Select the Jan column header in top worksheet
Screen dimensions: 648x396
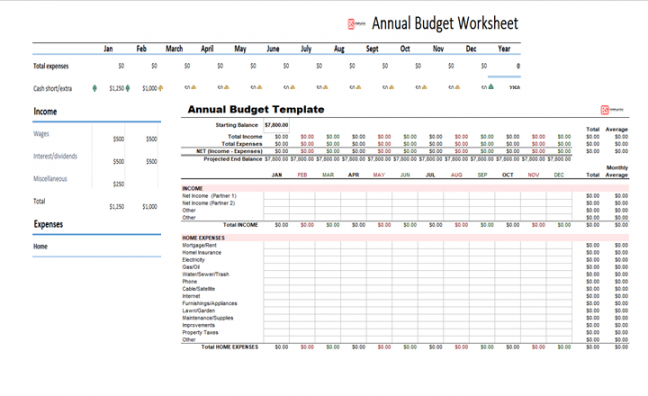click(108, 49)
